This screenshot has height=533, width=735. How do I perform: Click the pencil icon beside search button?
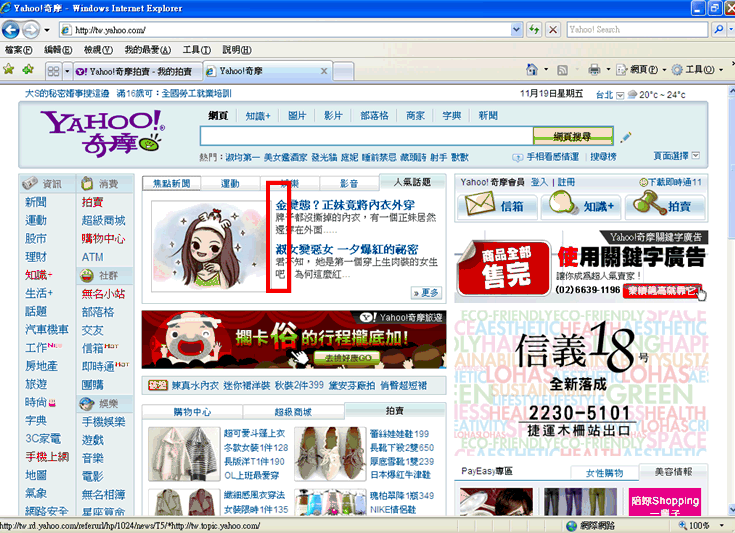tap(626, 137)
